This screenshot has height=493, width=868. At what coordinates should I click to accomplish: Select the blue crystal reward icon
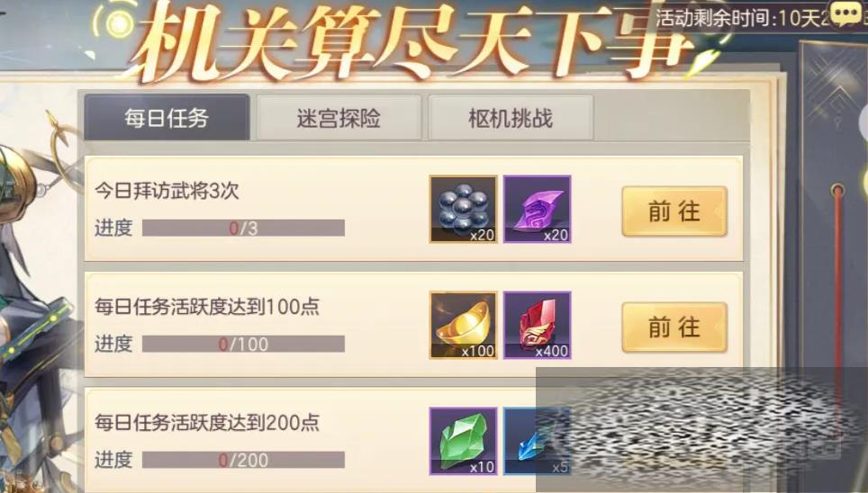pyautogui.click(x=536, y=442)
